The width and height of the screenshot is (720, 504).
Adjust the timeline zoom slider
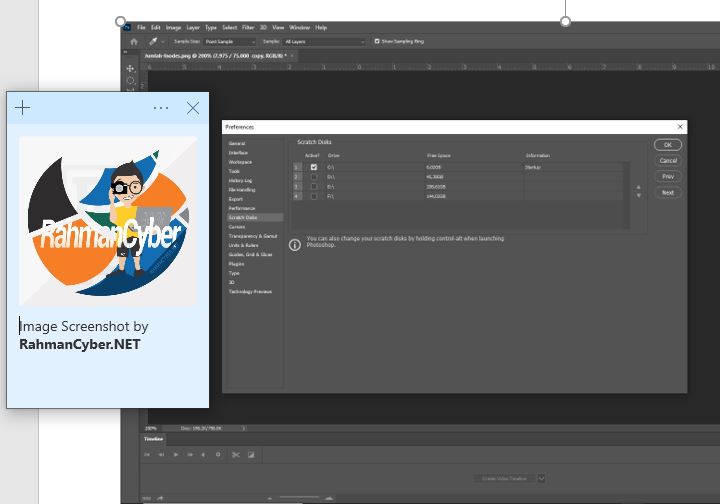tap(299, 497)
